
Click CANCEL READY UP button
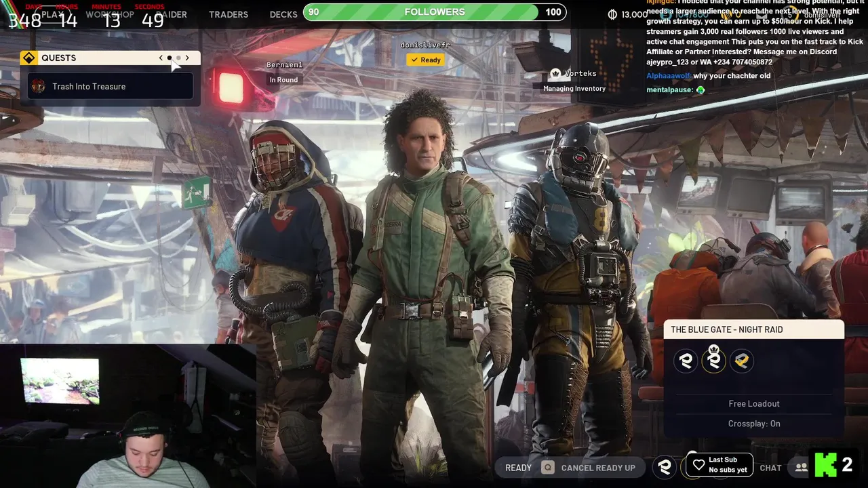(598, 468)
